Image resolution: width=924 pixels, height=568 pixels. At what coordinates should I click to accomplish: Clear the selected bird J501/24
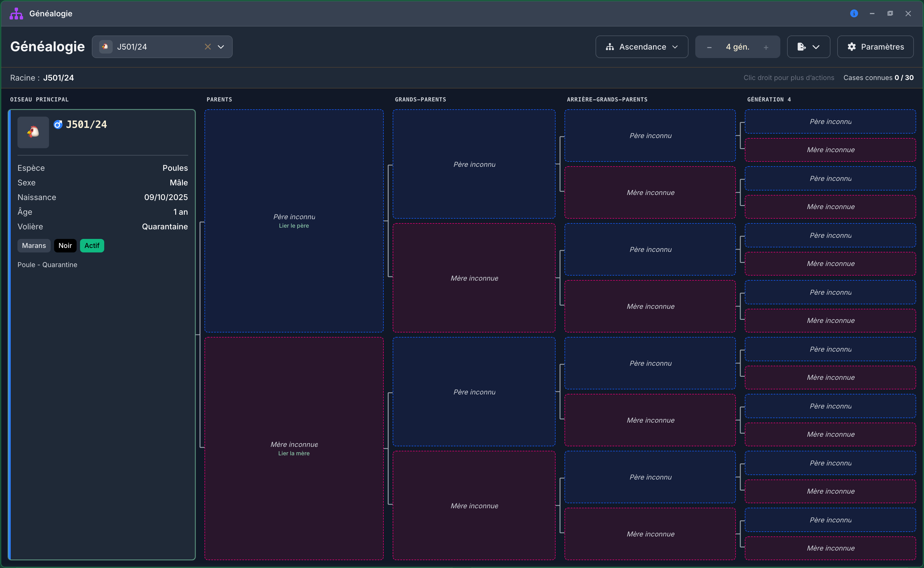click(x=208, y=46)
